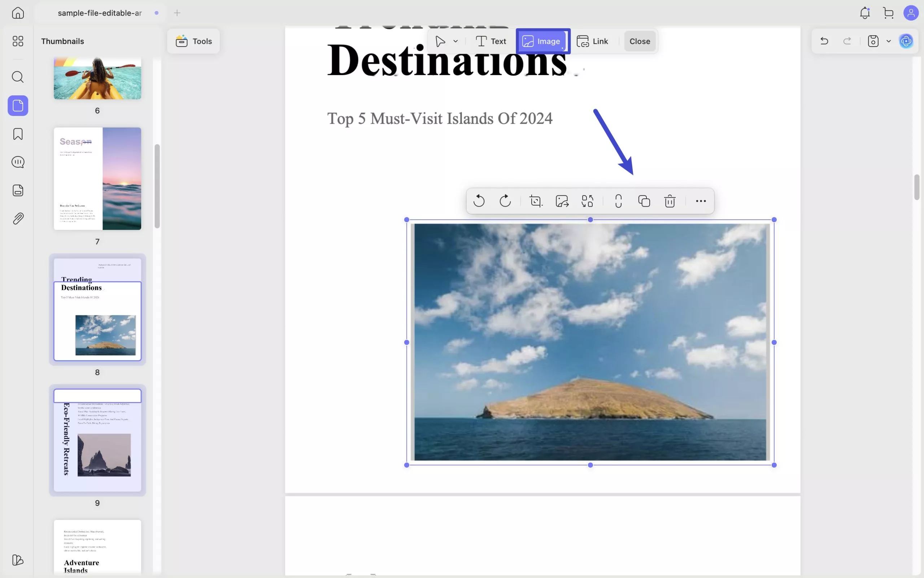Close the edit toolbar
This screenshot has width=924, height=578.
point(640,41)
